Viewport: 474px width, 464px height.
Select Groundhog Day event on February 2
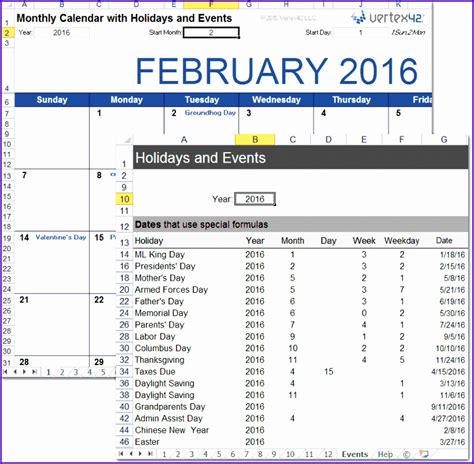210,113
